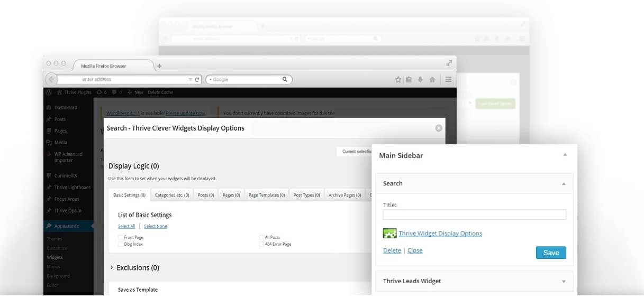Bookmark this page with the star icon
Viewport: 644px width, 307px height.
click(398, 79)
